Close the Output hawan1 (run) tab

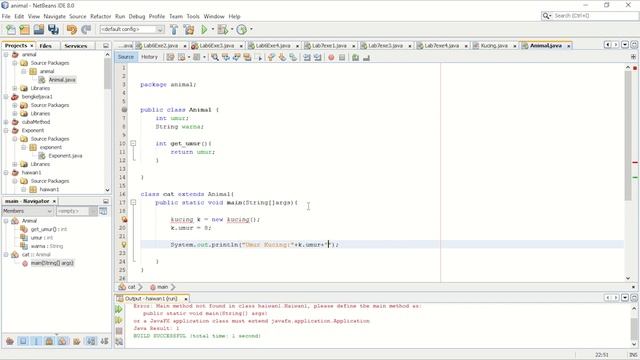(186, 299)
